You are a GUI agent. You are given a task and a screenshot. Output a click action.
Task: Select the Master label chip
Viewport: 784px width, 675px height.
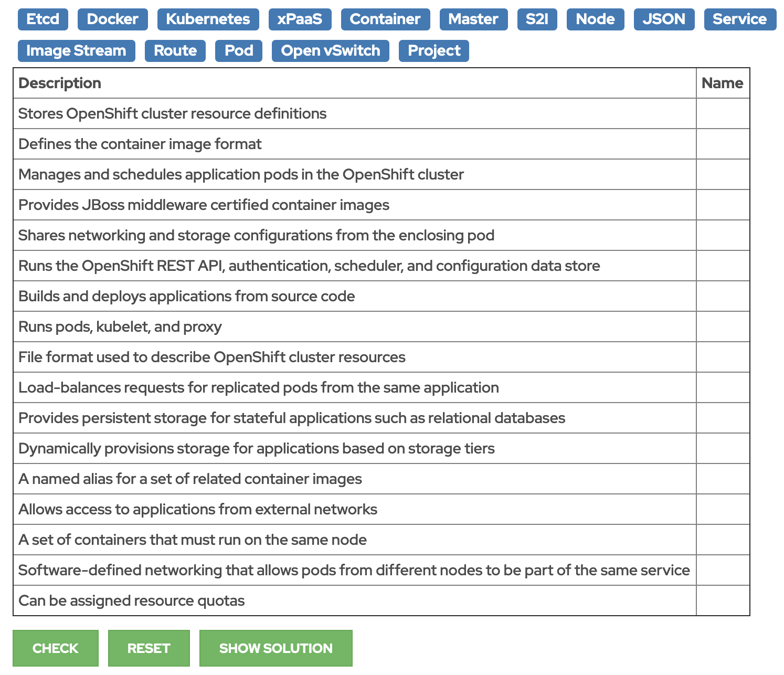473,19
